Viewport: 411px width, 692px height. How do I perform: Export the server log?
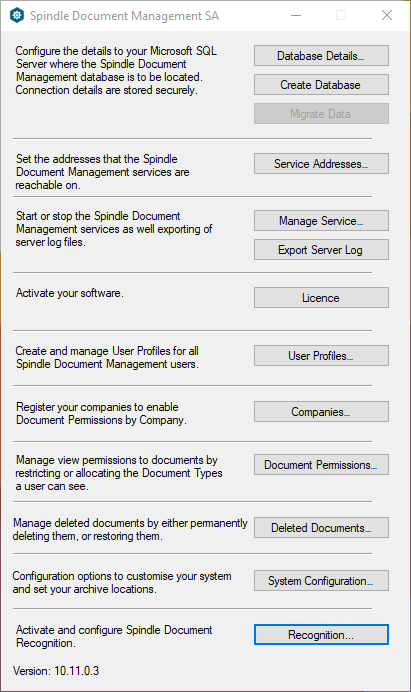click(x=321, y=250)
